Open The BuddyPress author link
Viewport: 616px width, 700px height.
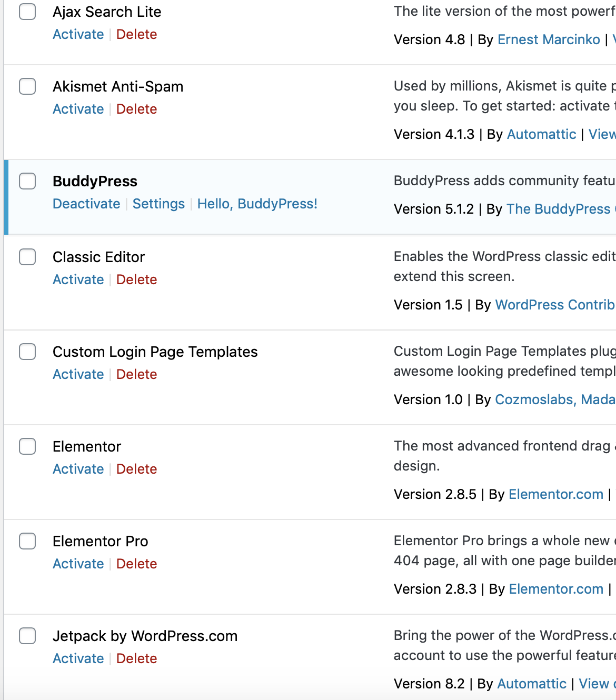click(x=561, y=209)
